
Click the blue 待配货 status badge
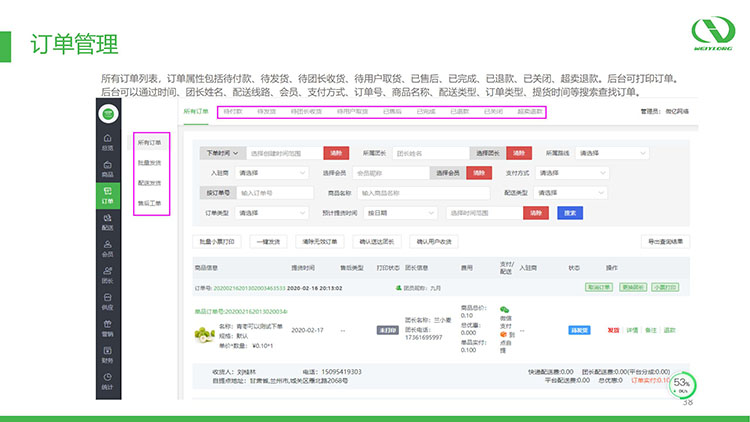579,330
